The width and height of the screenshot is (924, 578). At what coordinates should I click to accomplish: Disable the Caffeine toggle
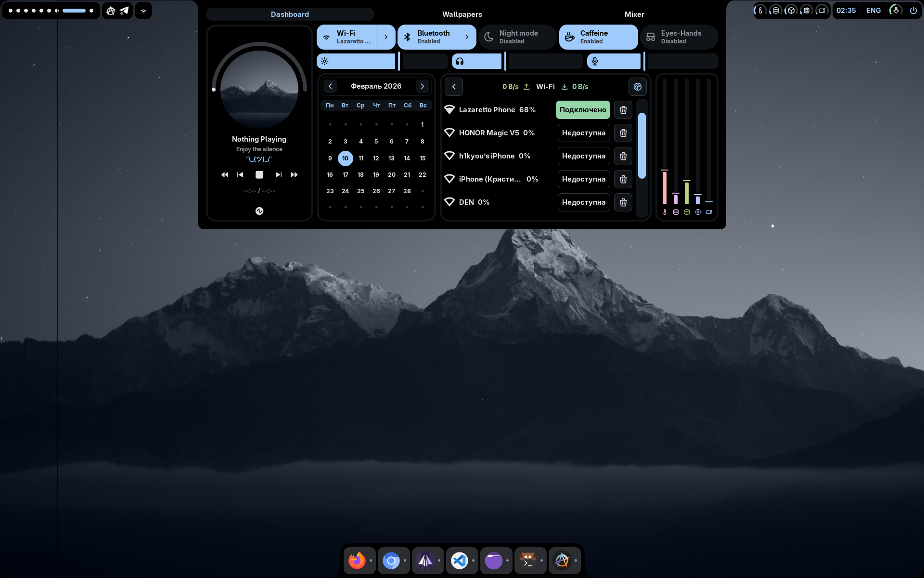coord(598,37)
